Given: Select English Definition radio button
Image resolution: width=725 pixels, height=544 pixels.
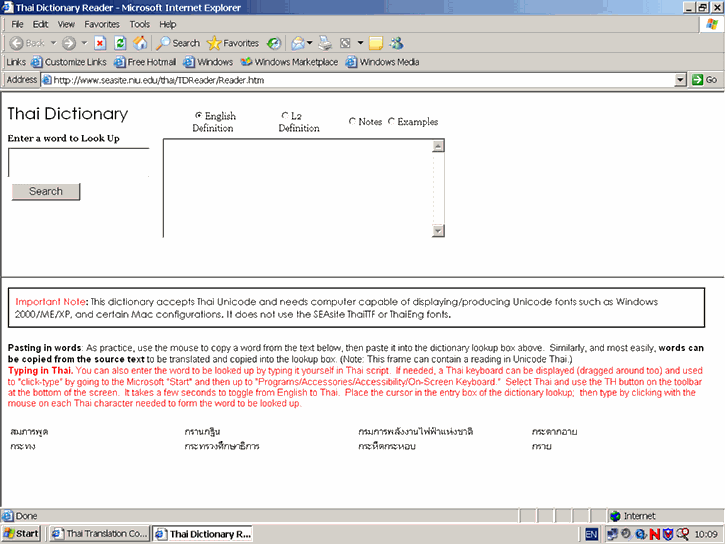Looking at the screenshot, I should tap(199, 115).
